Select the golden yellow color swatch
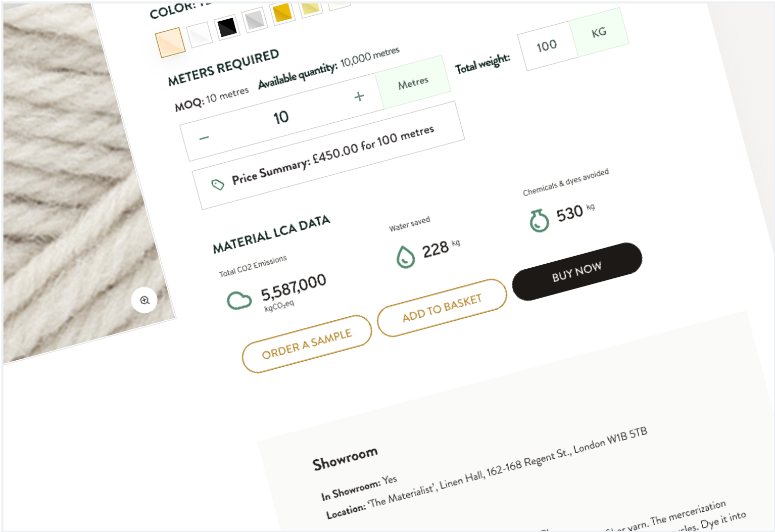Image resolution: width=775 pixels, height=532 pixels. 283,12
